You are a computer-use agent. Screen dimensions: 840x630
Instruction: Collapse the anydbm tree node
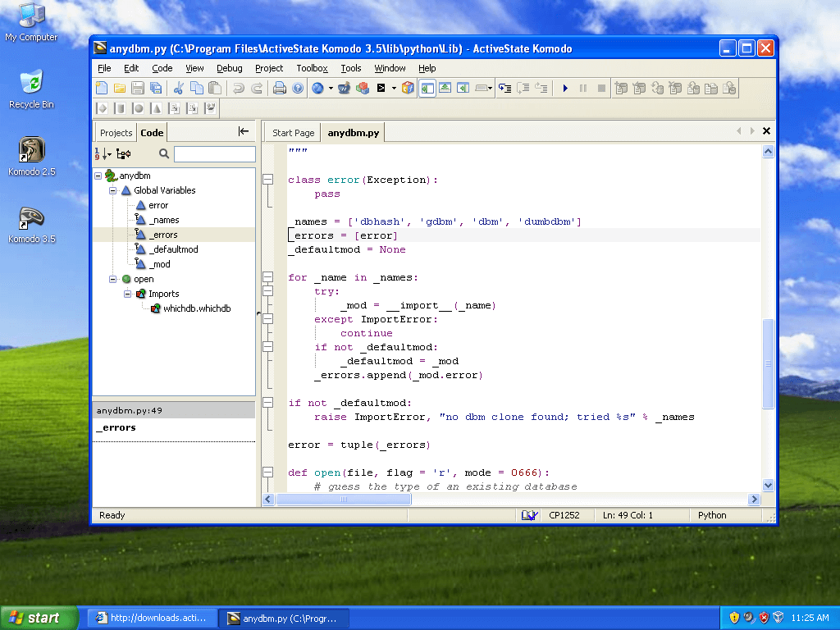(98, 176)
